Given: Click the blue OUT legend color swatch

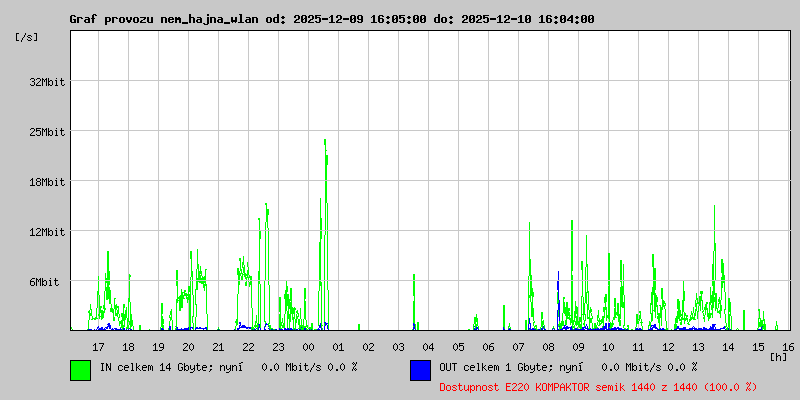Looking at the screenshot, I should [420, 369].
